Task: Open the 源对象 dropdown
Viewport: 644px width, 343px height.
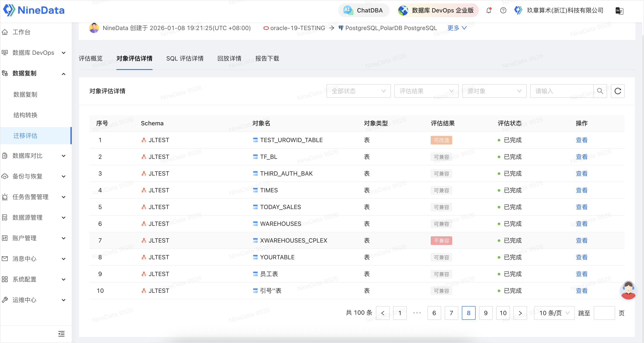Action: (x=494, y=91)
